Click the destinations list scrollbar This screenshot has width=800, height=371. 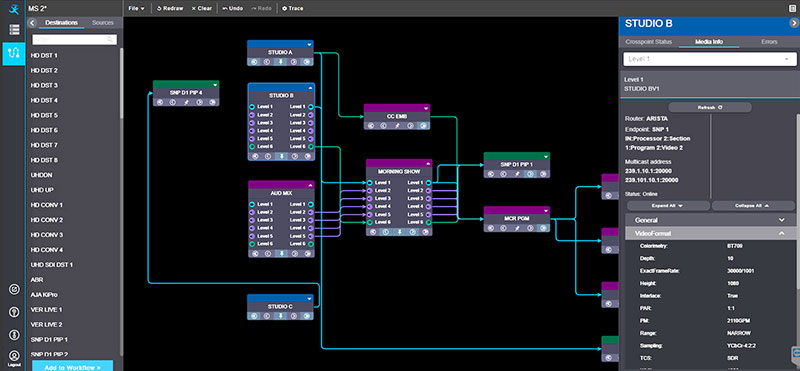121,84
